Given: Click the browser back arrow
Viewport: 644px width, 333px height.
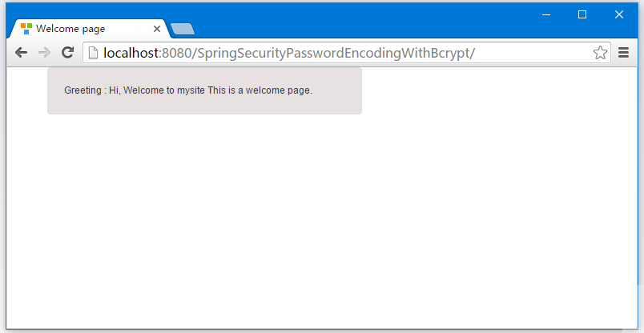Looking at the screenshot, I should tap(21, 53).
